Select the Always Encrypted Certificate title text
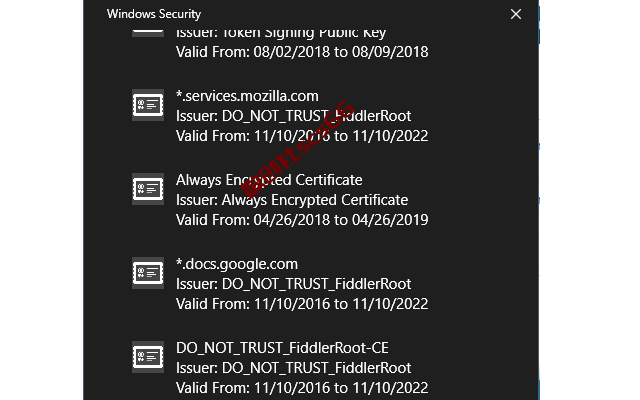640x400 pixels. point(269,180)
